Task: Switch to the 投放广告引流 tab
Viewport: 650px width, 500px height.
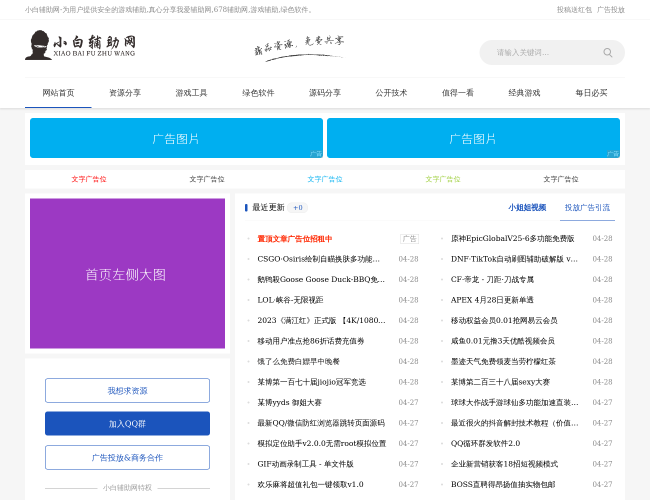Action: [587, 207]
